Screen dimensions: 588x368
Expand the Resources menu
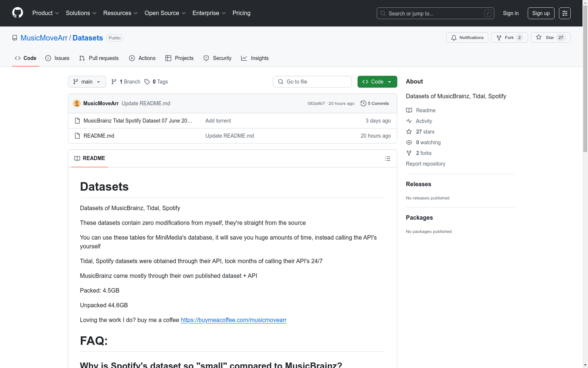click(121, 13)
